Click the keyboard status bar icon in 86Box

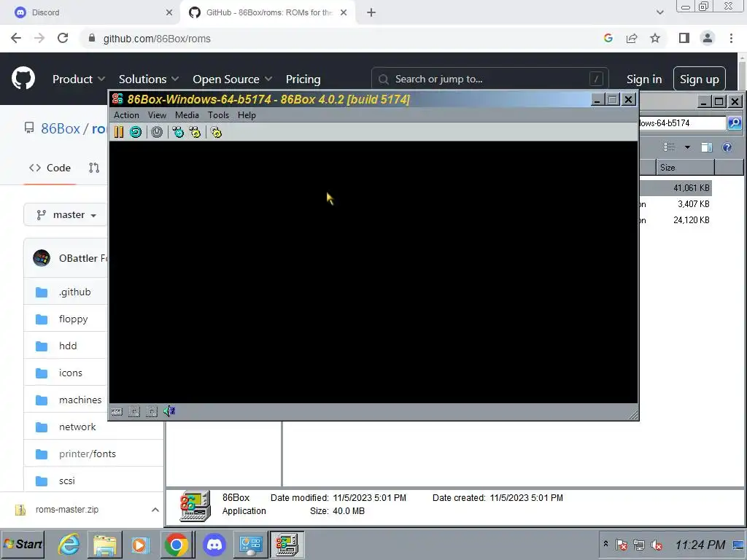117,411
